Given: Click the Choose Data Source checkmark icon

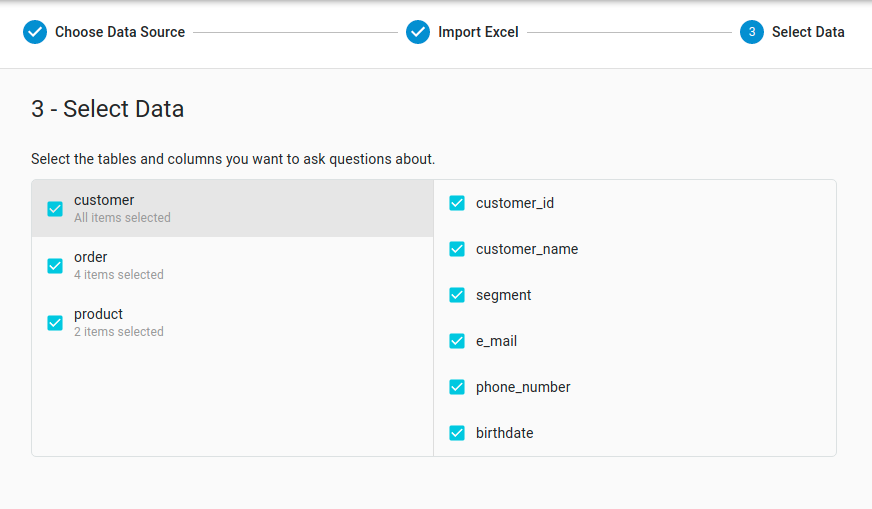Looking at the screenshot, I should tap(34, 32).
